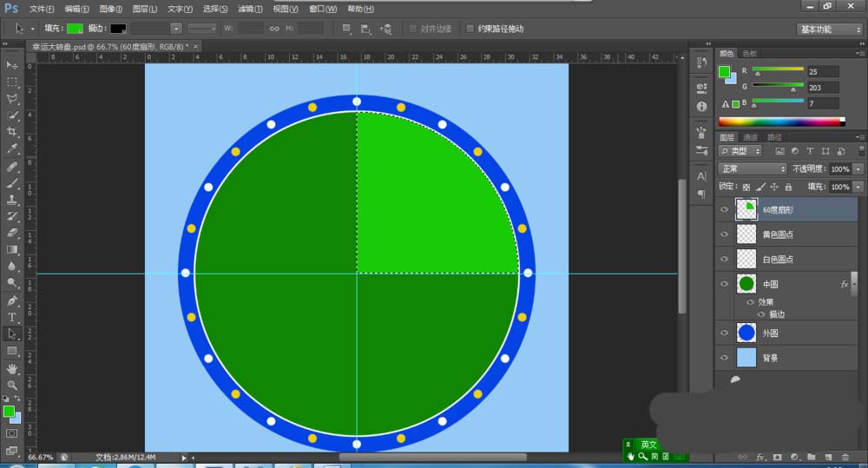Image resolution: width=868 pixels, height=468 pixels.
Task: Open the 文件(F) menu
Action: coord(42,9)
